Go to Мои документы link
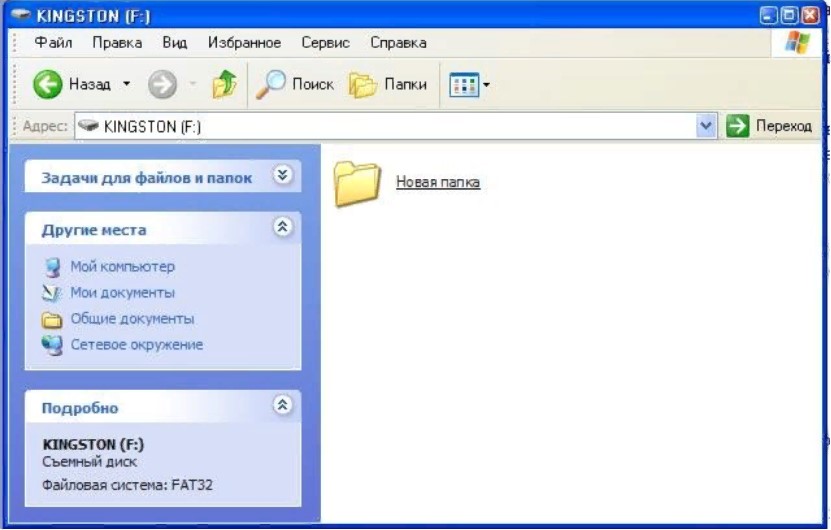Screen dimensions: 831x530 (x=122, y=293)
